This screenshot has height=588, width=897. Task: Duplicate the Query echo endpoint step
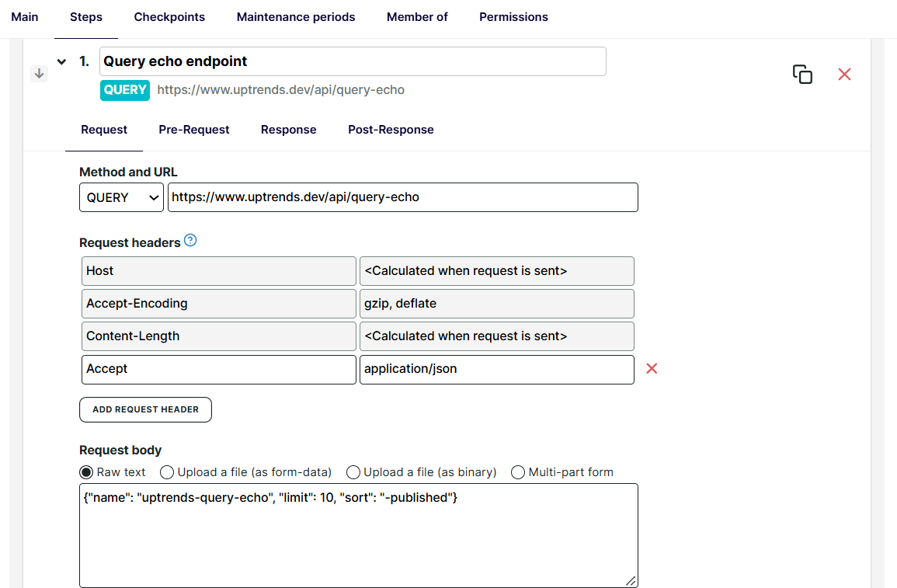pyautogui.click(x=802, y=75)
